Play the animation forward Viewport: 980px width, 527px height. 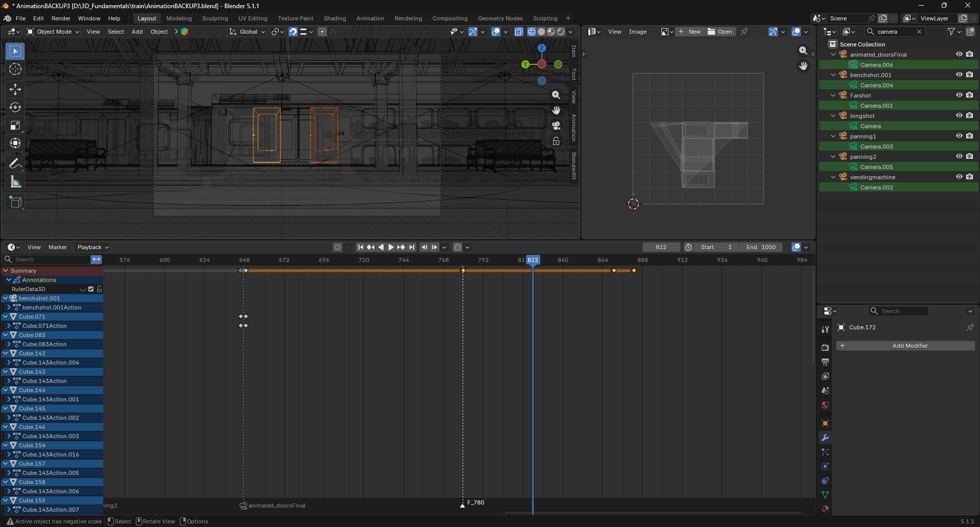click(x=391, y=247)
